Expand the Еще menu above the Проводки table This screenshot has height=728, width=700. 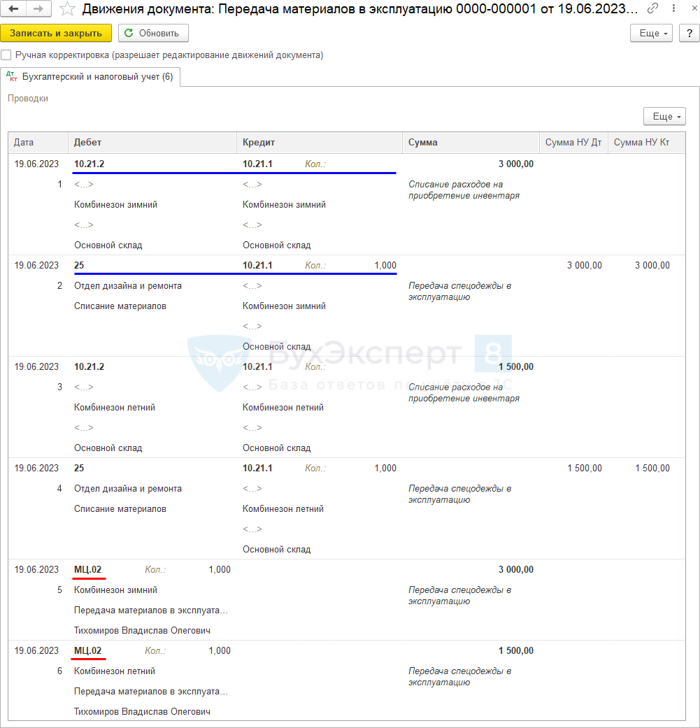click(x=664, y=116)
